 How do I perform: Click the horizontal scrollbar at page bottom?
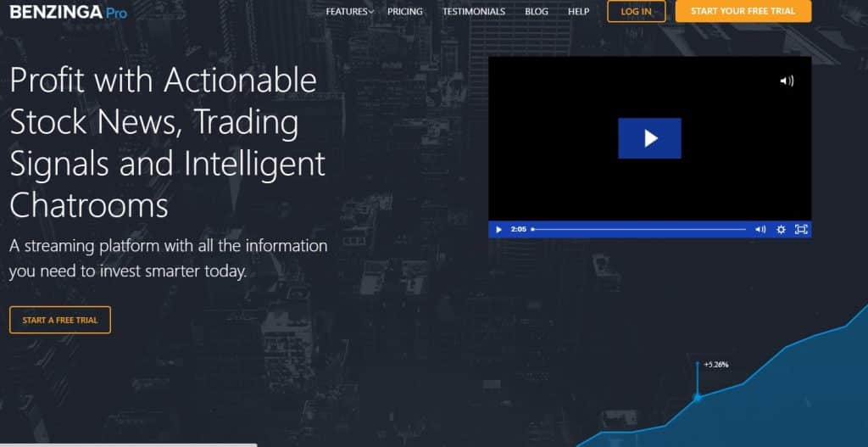pos(127,444)
